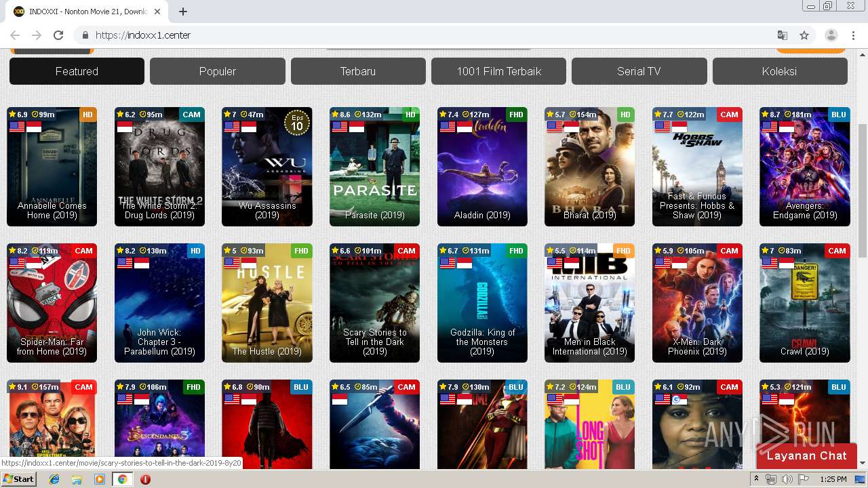Switch to the Terbaru tab

tap(358, 71)
